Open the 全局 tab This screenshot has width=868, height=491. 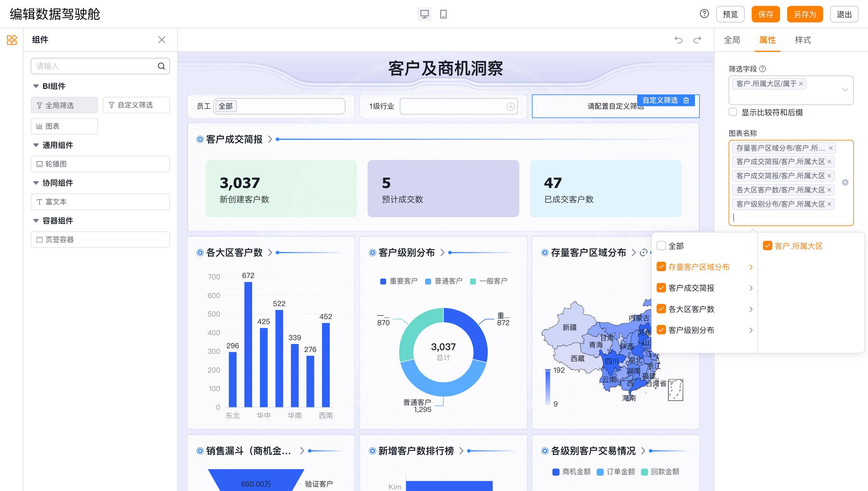tap(732, 40)
